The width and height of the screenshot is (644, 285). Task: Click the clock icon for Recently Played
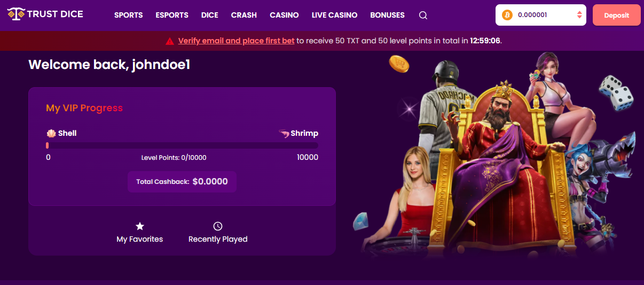(218, 226)
